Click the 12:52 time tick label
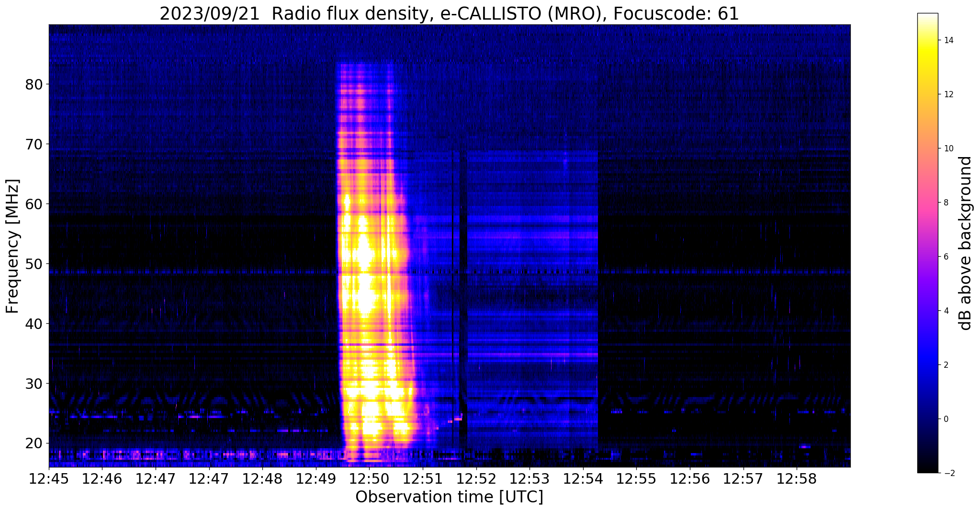 coord(476,479)
